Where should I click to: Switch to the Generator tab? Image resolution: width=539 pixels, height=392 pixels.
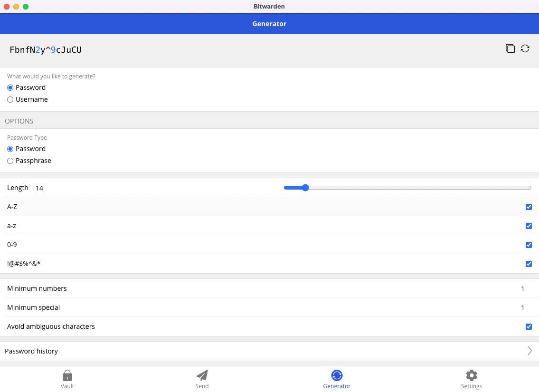[x=337, y=379]
